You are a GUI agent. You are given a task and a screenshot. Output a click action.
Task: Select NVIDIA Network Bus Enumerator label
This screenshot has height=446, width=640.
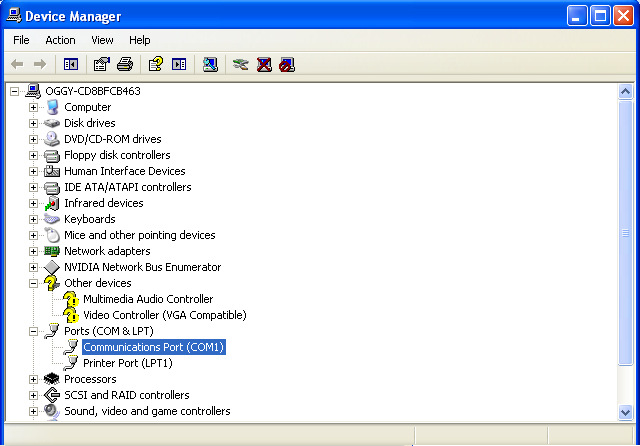coord(142,267)
